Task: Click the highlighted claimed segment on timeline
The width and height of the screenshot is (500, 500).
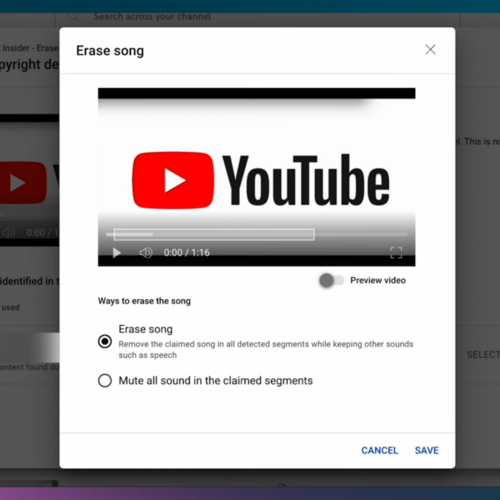Action: pos(214,235)
